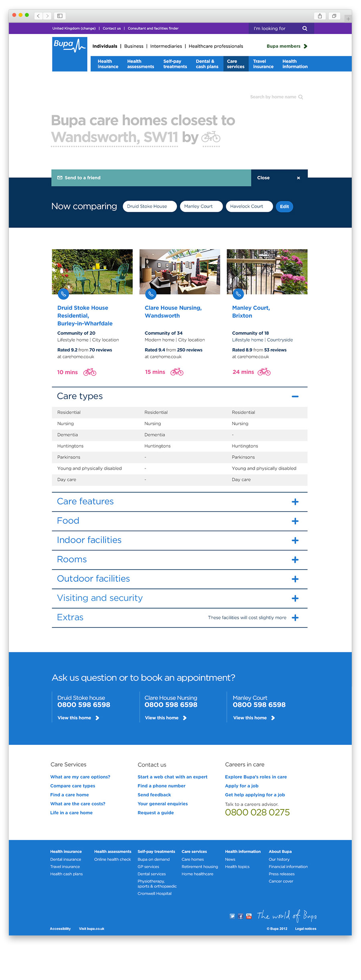Click bicycle icon next to 15 mins
This screenshot has height=980, width=361.
click(x=177, y=372)
